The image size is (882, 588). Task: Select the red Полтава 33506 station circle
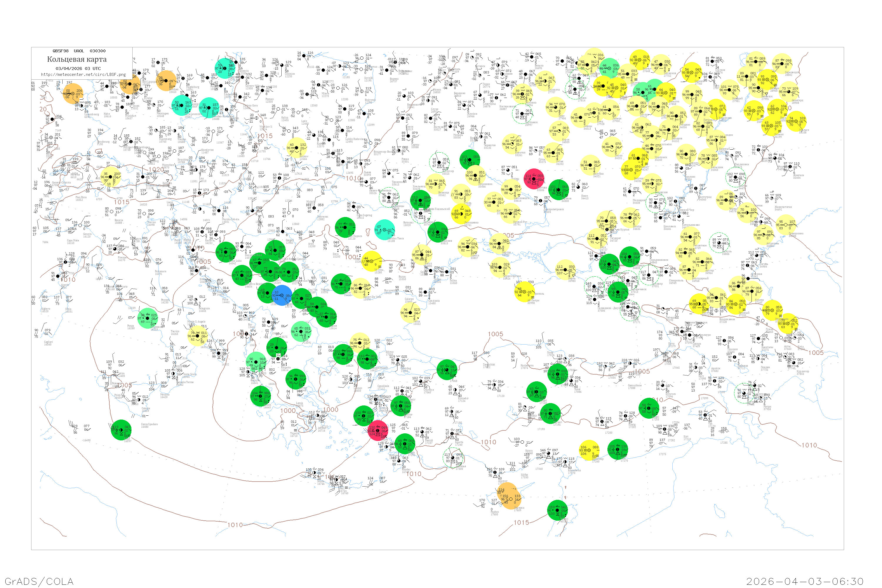pos(534,179)
